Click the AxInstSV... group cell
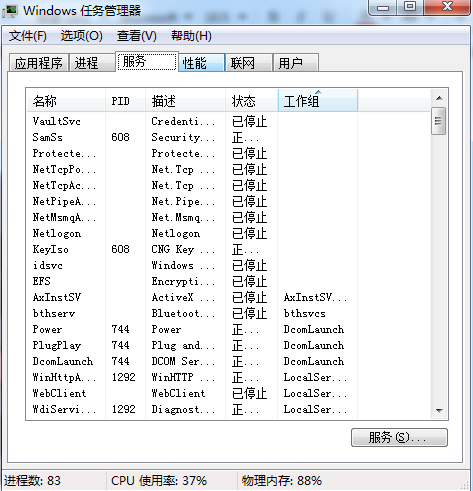The height and width of the screenshot is (491, 473). 315,297
